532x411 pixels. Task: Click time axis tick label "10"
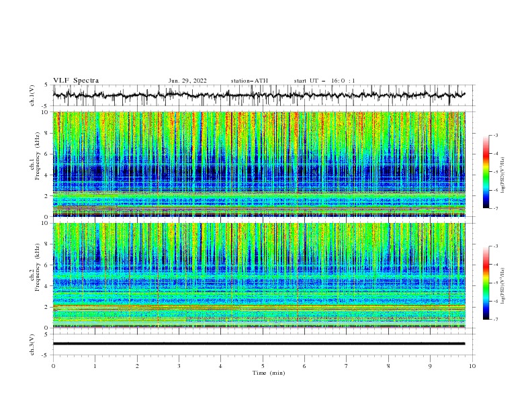[x=472, y=366]
